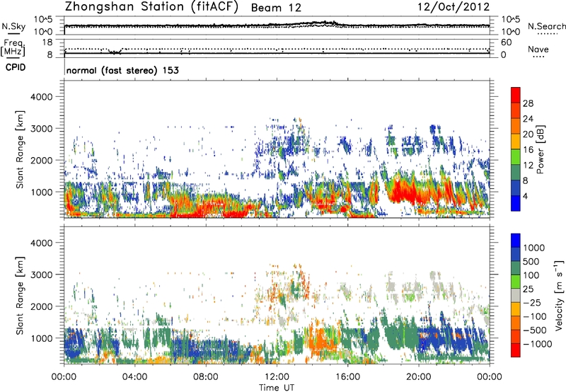Select the Freq. [MHz] axis label
The width and height of the screenshot is (566, 392).
click(13, 47)
